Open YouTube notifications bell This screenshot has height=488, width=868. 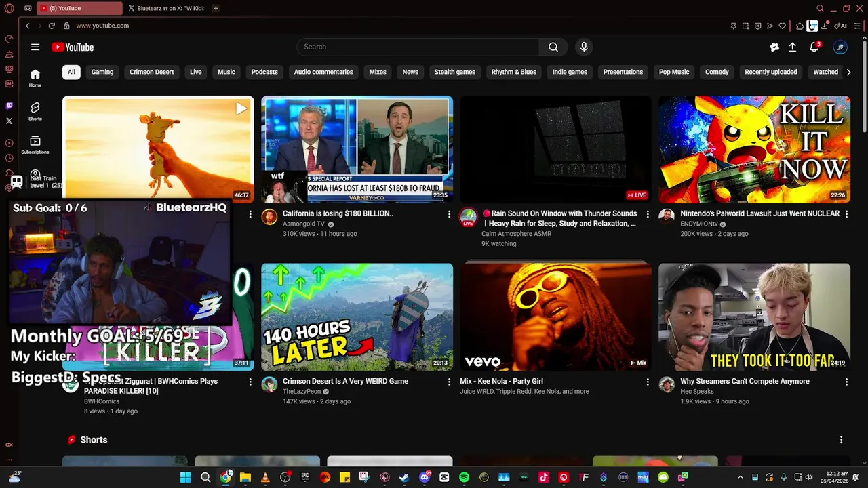point(814,47)
